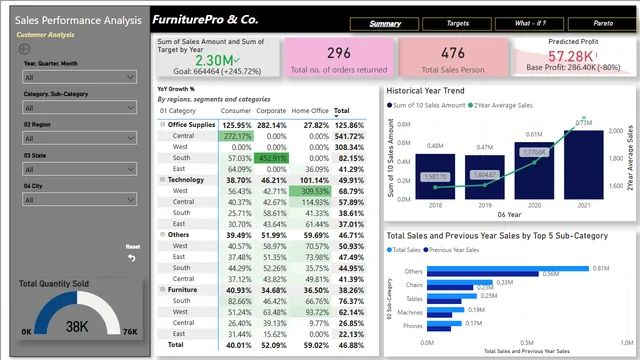640x360 pixels.
Task: Click the 452.91% South Corporate cell
Action: 271,158
